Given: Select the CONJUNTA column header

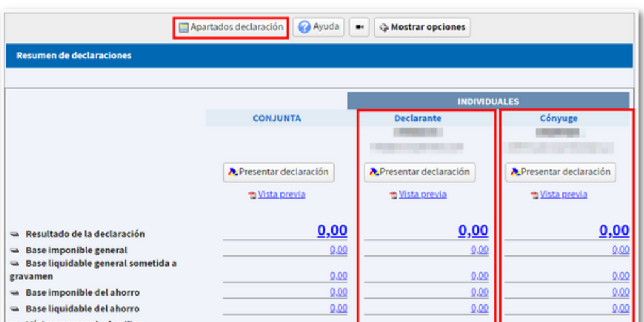Looking at the screenshot, I should point(277,118).
